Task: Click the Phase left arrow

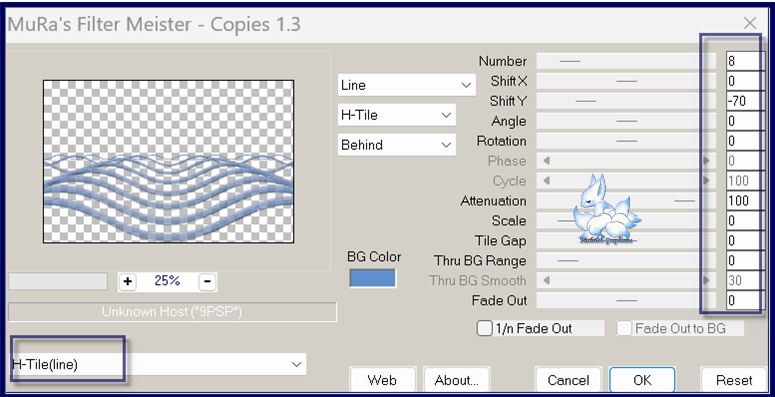Action: pos(546,161)
